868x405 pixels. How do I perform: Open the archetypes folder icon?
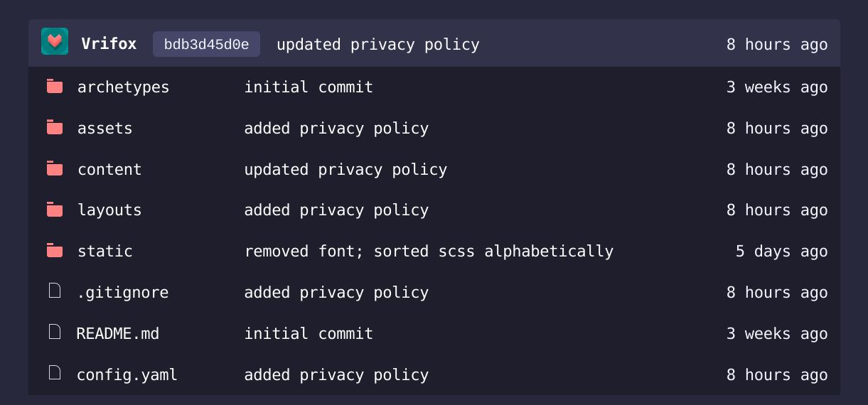55,87
